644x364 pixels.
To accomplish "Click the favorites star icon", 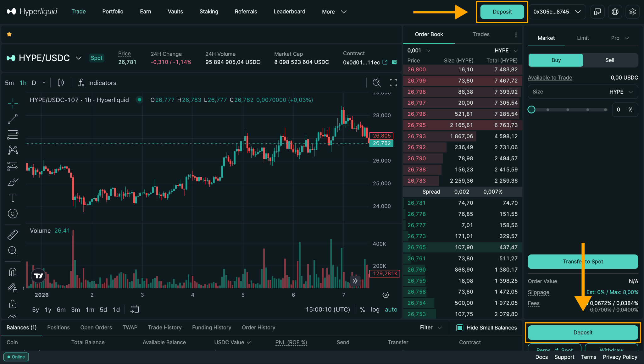I will point(9,34).
